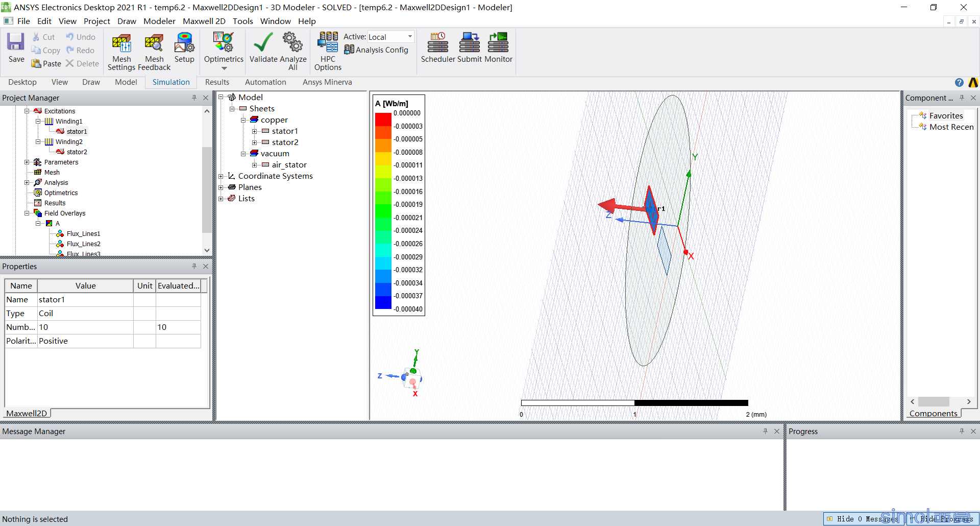Viewport: 980px width, 526px height.
Task: Open the Maxwell 2D menu
Action: [204, 21]
